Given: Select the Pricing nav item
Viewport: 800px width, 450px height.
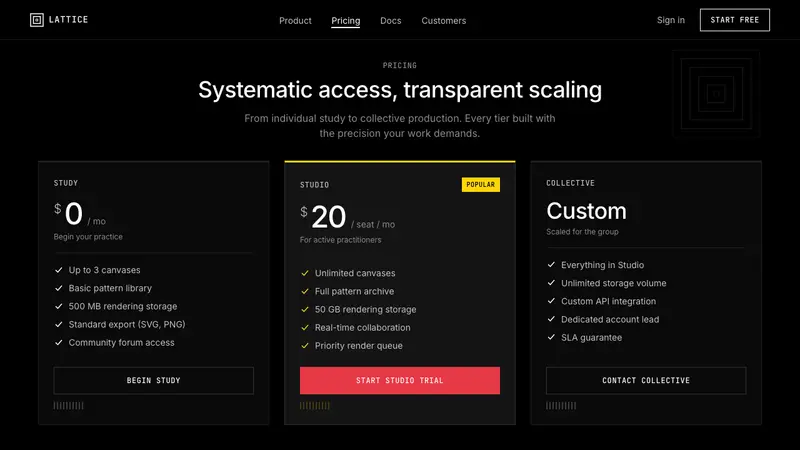Looking at the screenshot, I should coord(345,21).
